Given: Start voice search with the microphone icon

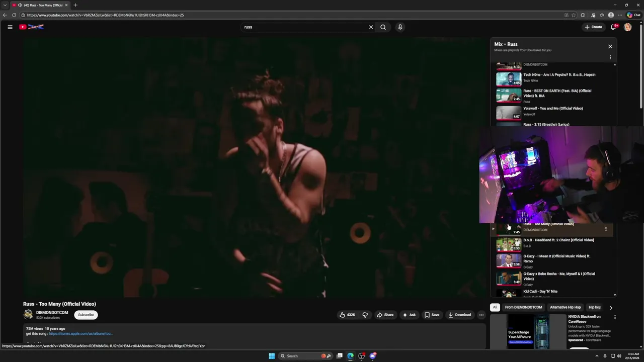Looking at the screenshot, I should (x=400, y=27).
